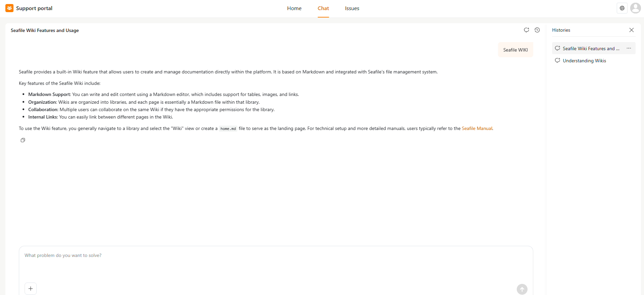
Task: Open the Seafile Manual link
Action: (x=477, y=128)
